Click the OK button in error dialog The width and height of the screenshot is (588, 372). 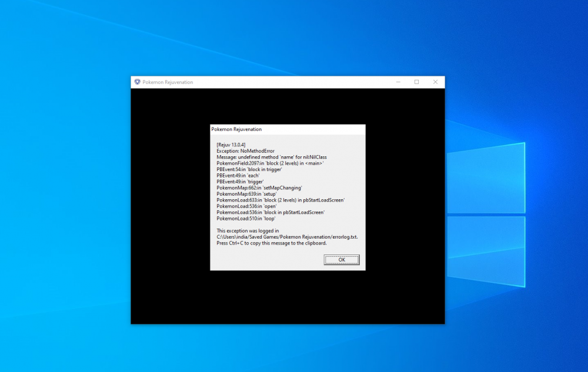tap(341, 260)
